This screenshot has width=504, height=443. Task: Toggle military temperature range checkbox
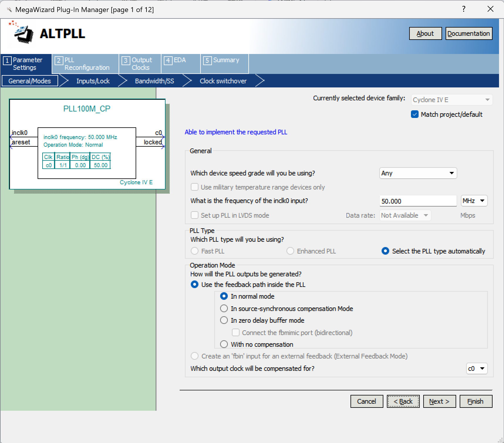tap(194, 187)
